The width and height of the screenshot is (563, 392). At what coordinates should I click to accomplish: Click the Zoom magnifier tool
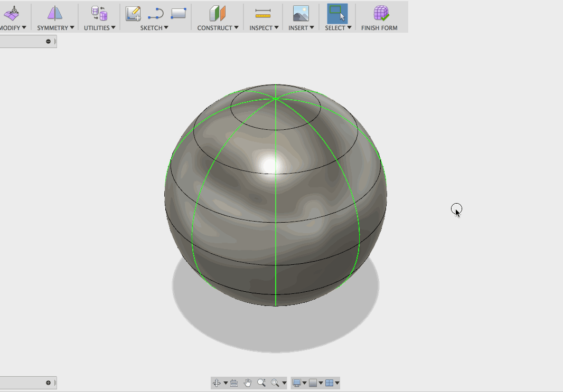pyautogui.click(x=262, y=383)
